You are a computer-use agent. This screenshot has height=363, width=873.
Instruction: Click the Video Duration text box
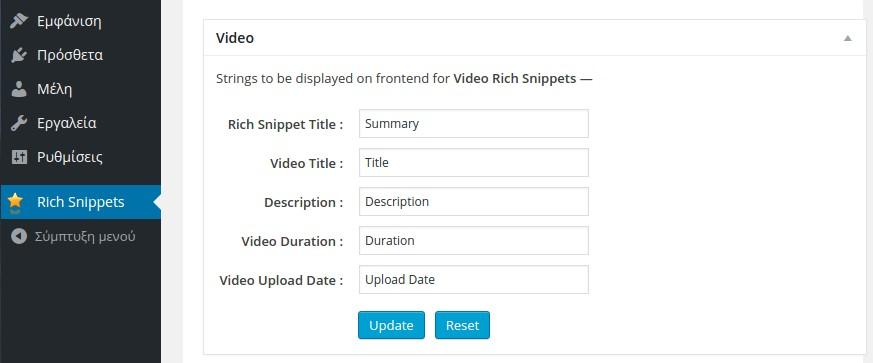(x=474, y=241)
